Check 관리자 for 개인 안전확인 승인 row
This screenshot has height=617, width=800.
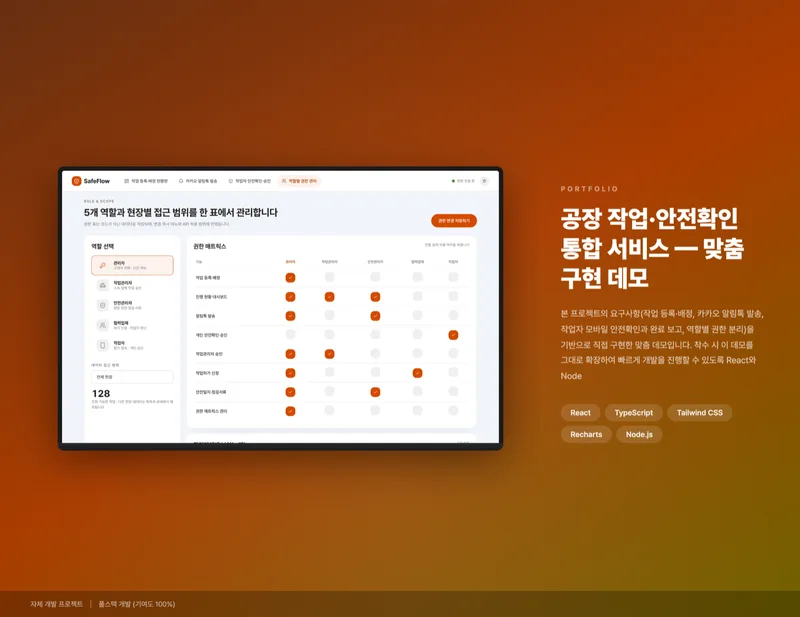(x=290, y=334)
